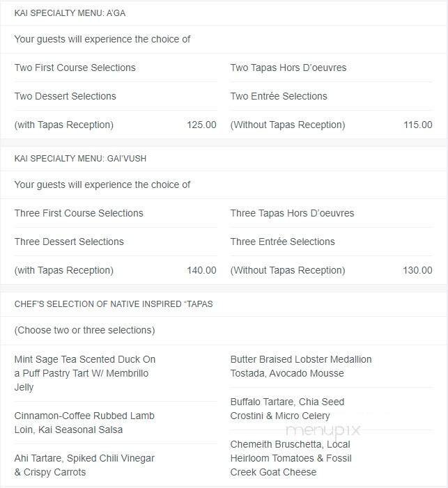Select Butter Braised Lobster Medallion Tostada
448x488 pixels.
pos(301,366)
